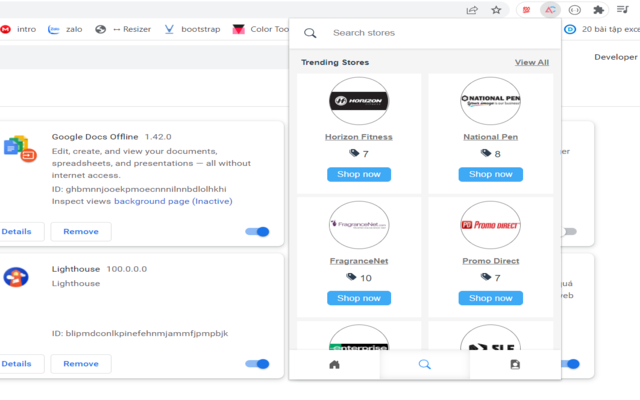Open the bootstrap bookmark

click(x=192, y=29)
